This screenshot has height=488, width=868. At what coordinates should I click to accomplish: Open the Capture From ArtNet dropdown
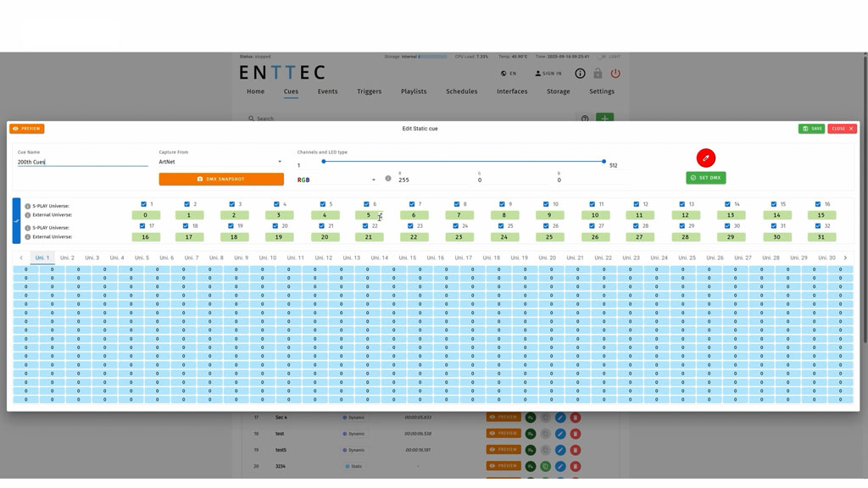[x=220, y=162]
